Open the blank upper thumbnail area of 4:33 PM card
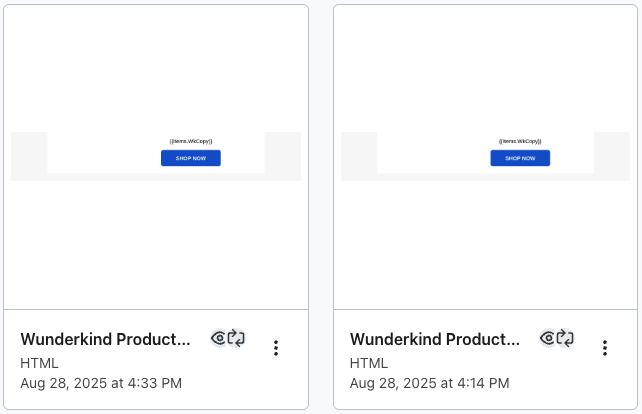 (156, 69)
